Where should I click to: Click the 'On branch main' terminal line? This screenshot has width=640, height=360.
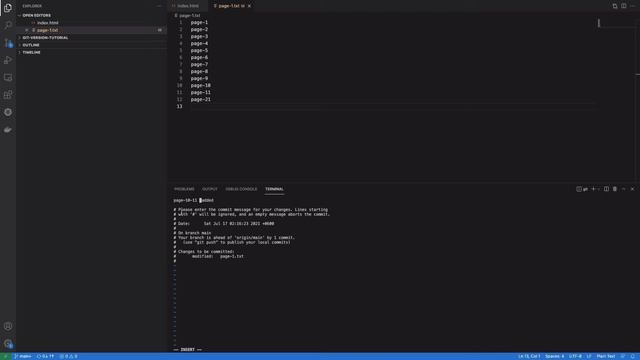[x=194, y=233]
